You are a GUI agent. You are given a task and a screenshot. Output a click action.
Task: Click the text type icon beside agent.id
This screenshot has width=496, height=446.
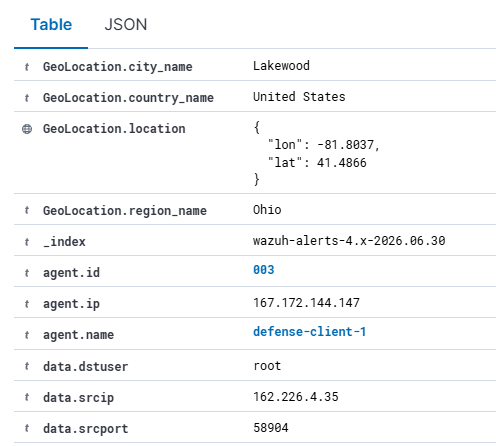(27, 273)
